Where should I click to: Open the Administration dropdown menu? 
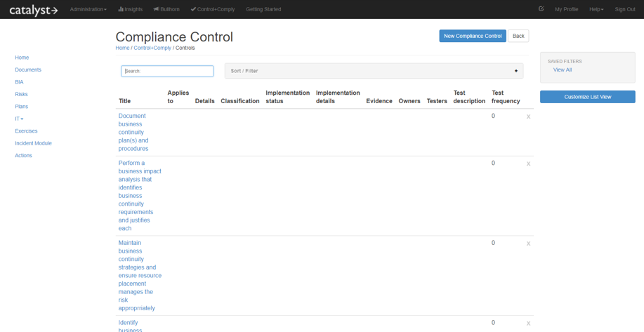(88, 9)
